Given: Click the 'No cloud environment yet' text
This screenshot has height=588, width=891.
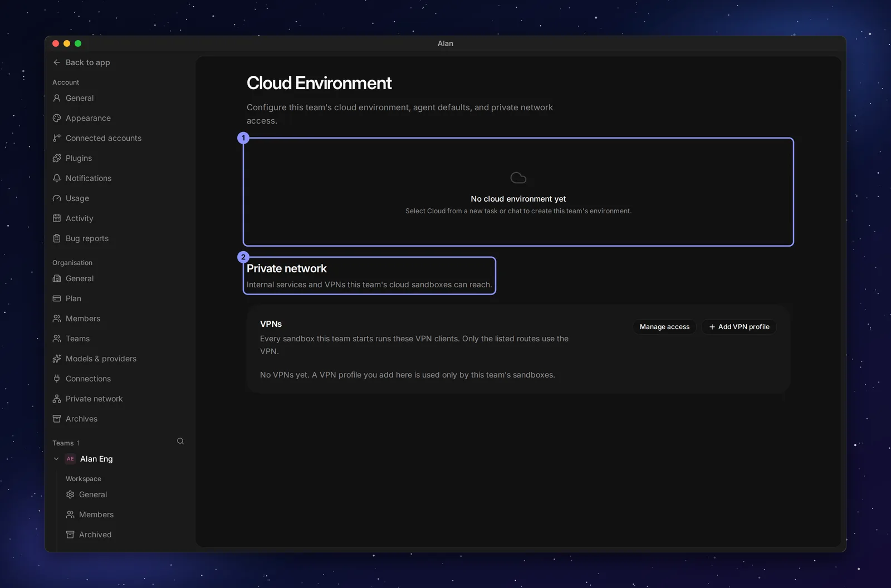Looking at the screenshot, I should tap(518, 199).
